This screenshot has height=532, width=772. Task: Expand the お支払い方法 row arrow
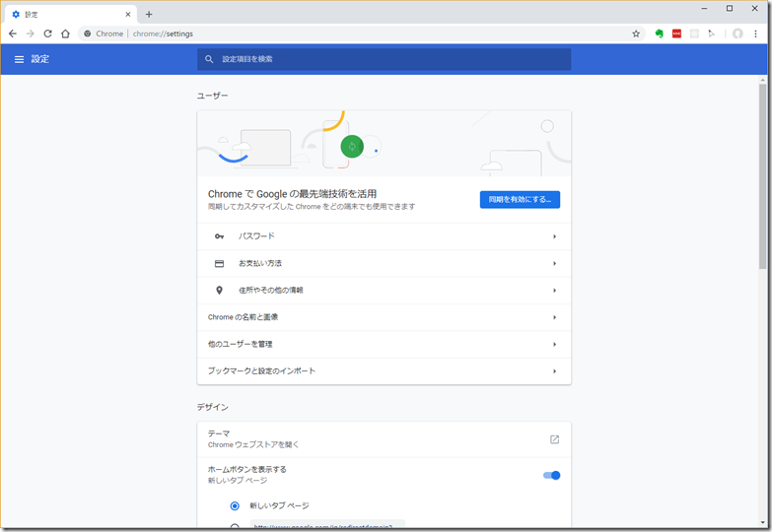pyautogui.click(x=554, y=264)
